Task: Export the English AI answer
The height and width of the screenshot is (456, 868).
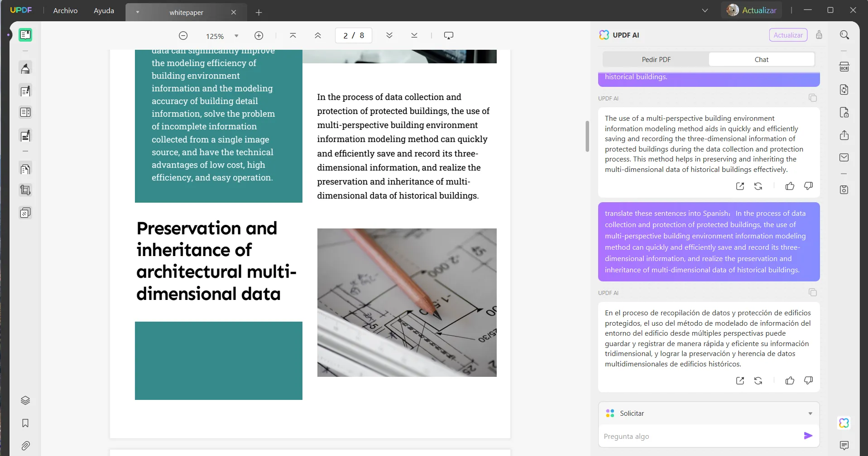Action: 740,186
